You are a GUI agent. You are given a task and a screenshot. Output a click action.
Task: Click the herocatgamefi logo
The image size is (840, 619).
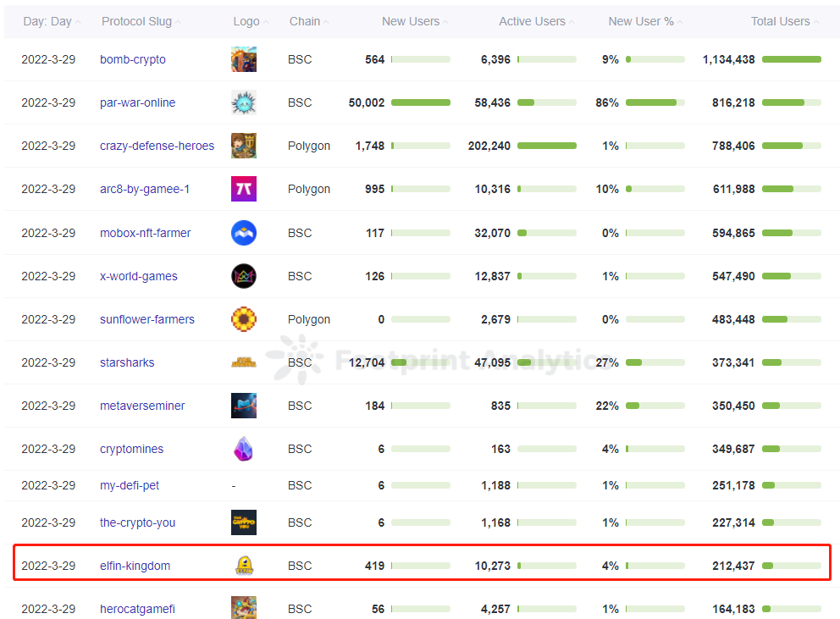tap(244, 608)
